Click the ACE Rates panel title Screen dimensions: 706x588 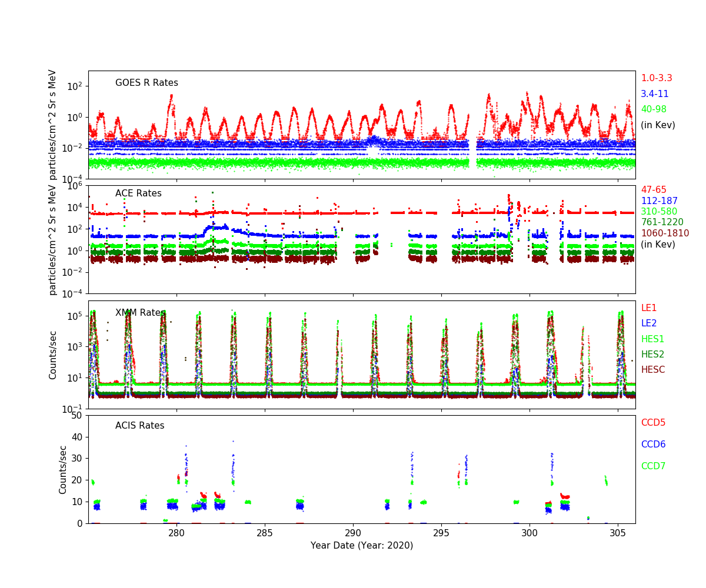point(138,193)
